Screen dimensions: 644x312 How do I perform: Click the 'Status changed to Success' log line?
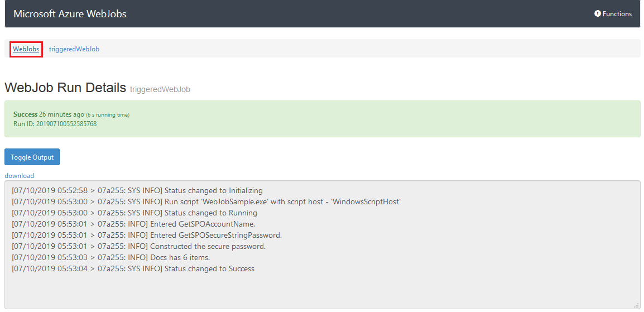click(133, 269)
